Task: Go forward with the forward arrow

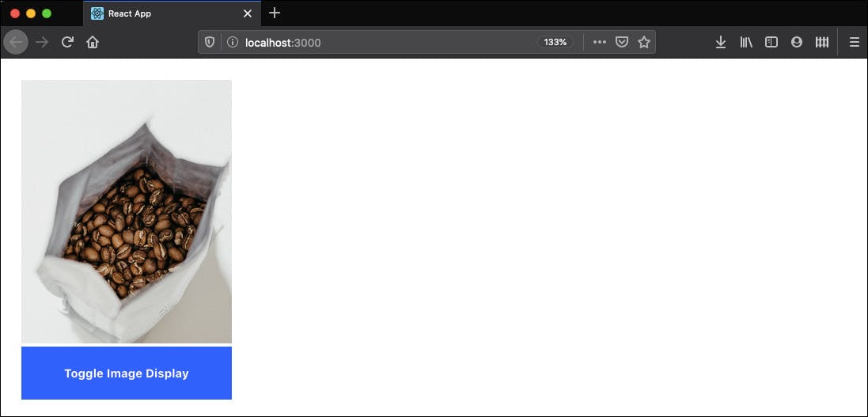Action: coord(42,42)
